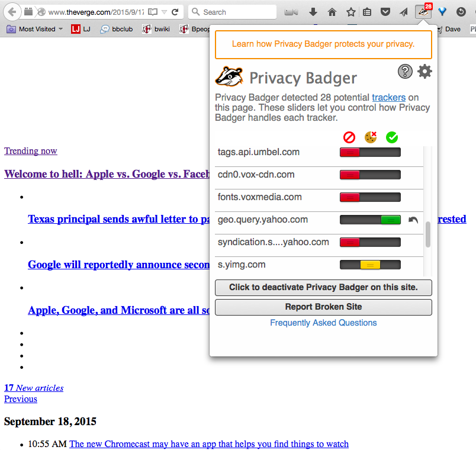Screen dimensions: 476x450
Task: Click the Privacy Badger toolbar icon
Action: [x=423, y=12]
